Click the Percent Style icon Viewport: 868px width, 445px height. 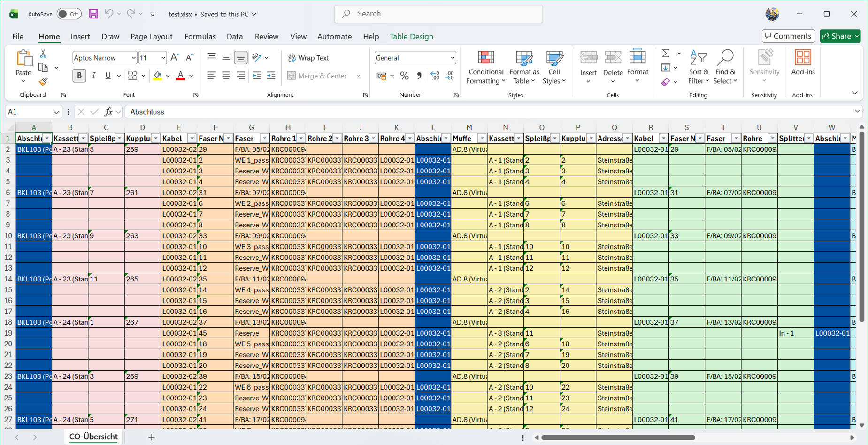coord(404,76)
